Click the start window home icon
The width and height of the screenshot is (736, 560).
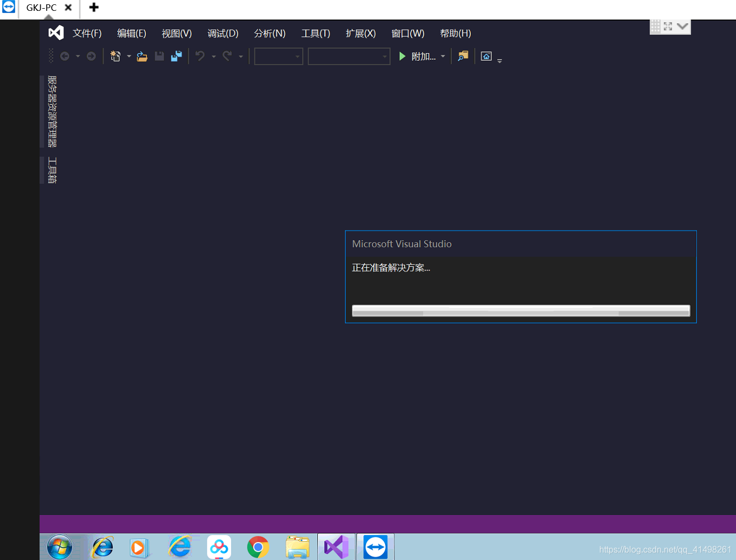(x=487, y=56)
